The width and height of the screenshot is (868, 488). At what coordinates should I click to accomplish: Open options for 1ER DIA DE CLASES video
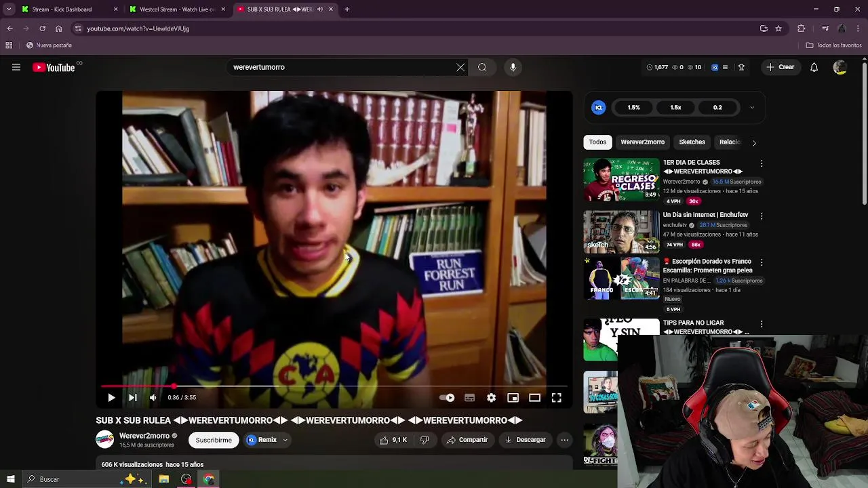coord(762,163)
